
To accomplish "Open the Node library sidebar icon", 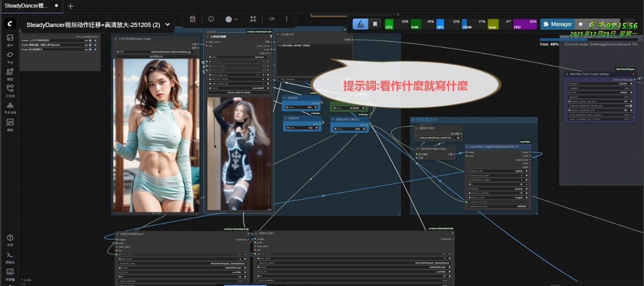I will (x=10, y=56).
